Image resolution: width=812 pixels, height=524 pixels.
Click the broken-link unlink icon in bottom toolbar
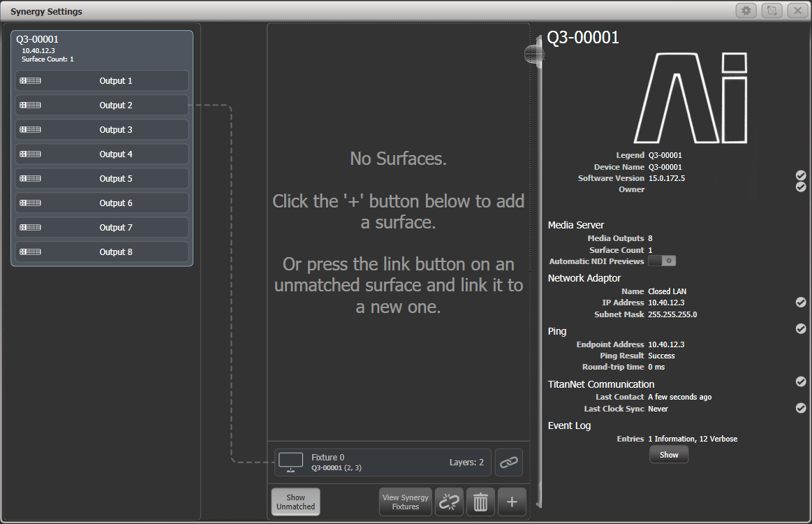[x=449, y=502]
